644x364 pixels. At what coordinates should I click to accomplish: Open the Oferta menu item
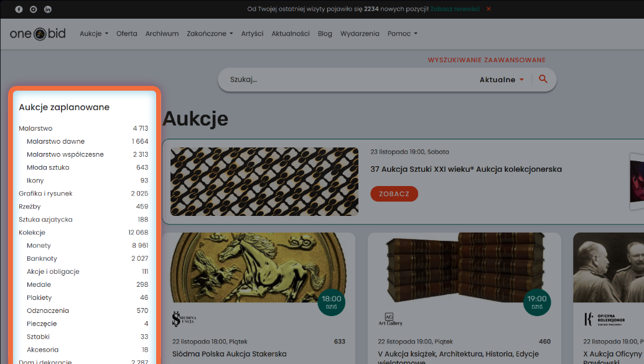coord(126,34)
